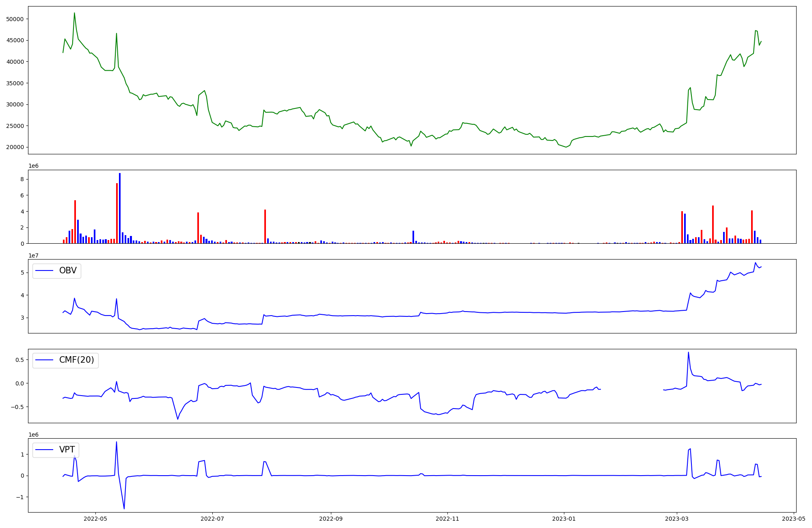Click the tallest red volume bar in May 2022
This screenshot has height=528, width=812.
117,213
